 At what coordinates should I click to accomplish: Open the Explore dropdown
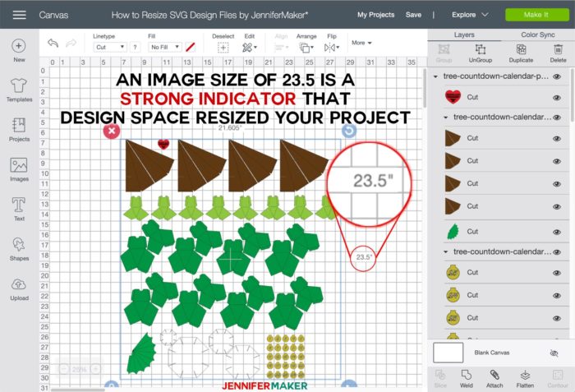click(470, 15)
